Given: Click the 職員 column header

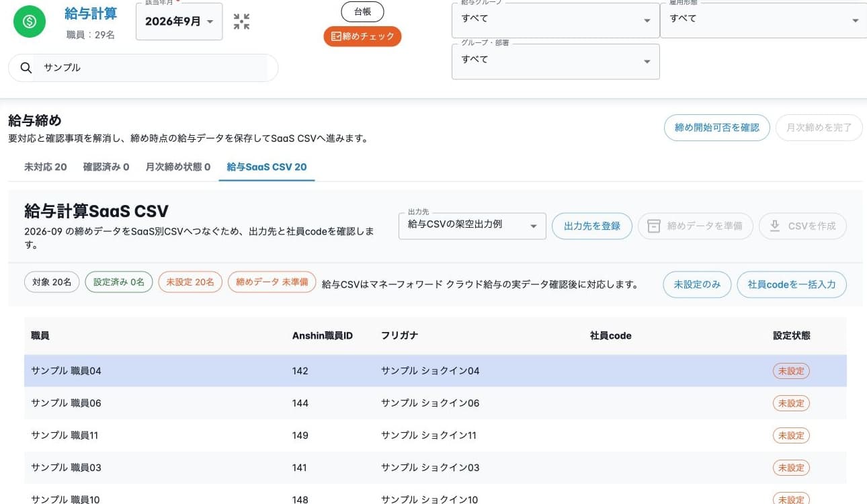Looking at the screenshot, I should pyautogui.click(x=40, y=335).
